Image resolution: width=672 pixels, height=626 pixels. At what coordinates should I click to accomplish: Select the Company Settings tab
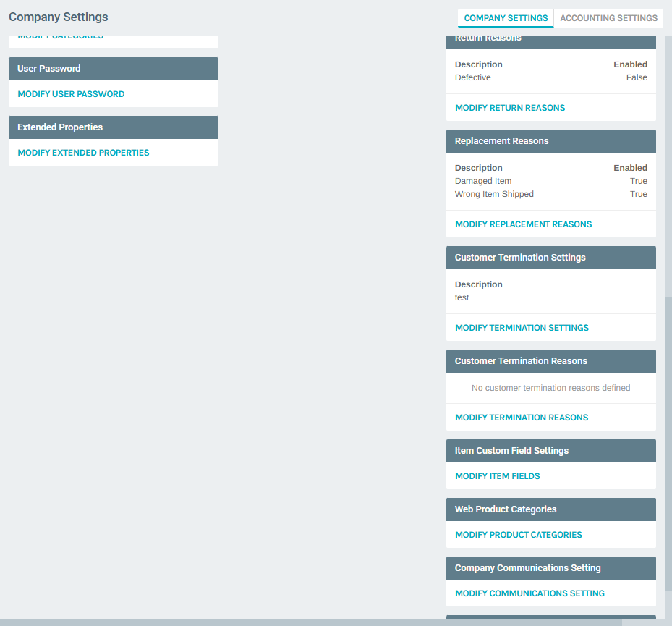(x=505, y=17)
